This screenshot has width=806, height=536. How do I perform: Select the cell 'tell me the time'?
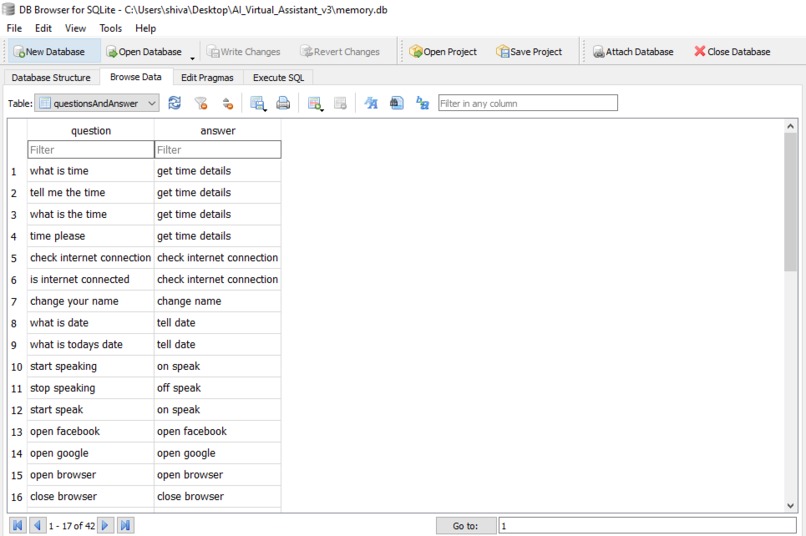pos(90,192)
